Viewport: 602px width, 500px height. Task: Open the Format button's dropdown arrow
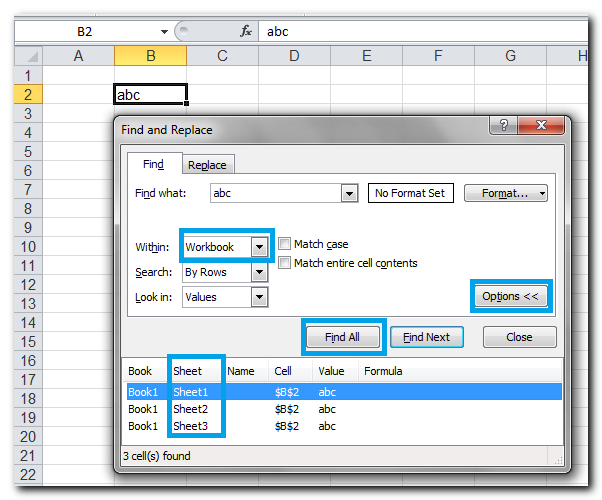[542, 194]
